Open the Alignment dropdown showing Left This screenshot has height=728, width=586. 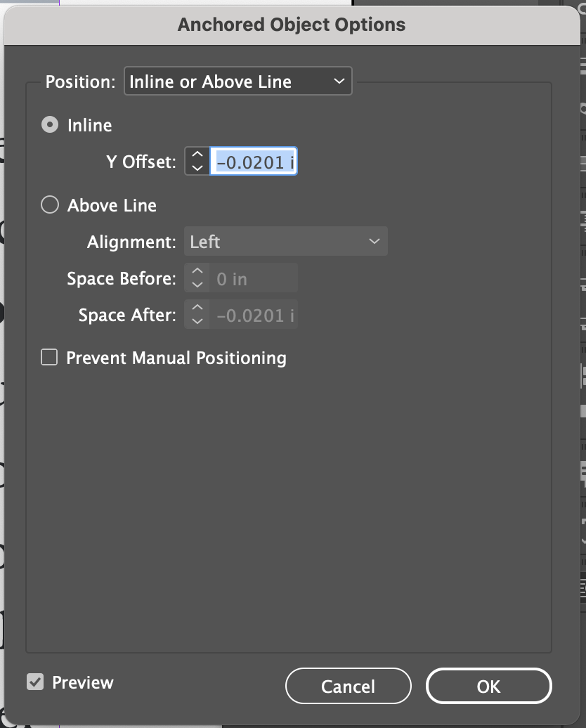[x=285, y=241]
